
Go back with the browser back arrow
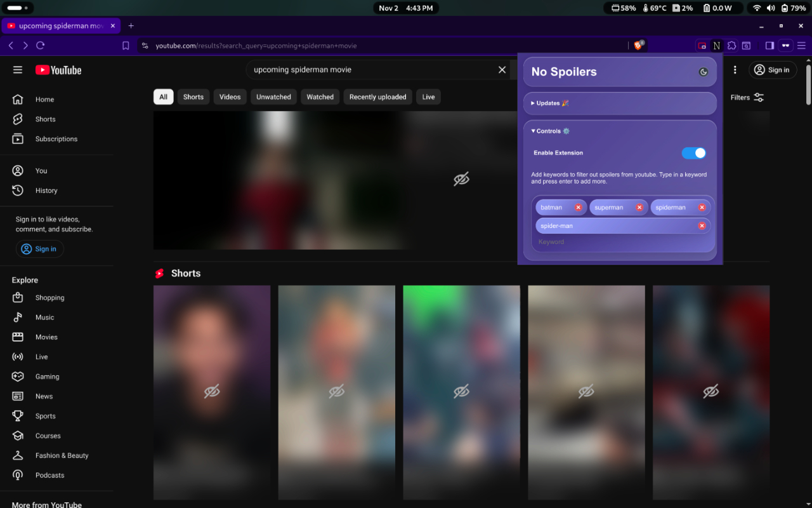point(11,46)
